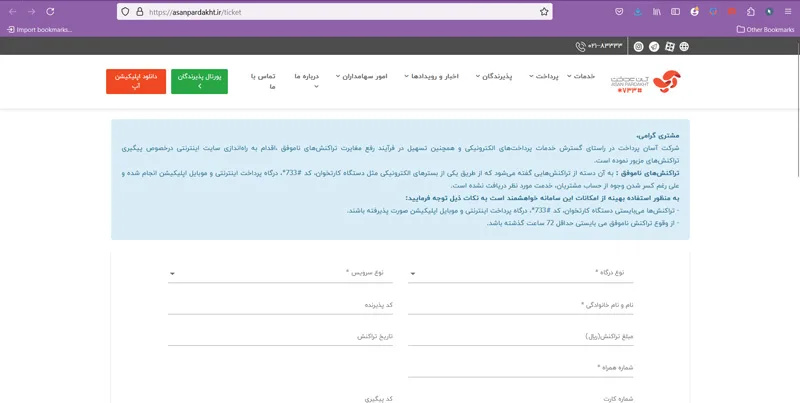Expand the پذیرندگان navigation menu

pos(494,76)
